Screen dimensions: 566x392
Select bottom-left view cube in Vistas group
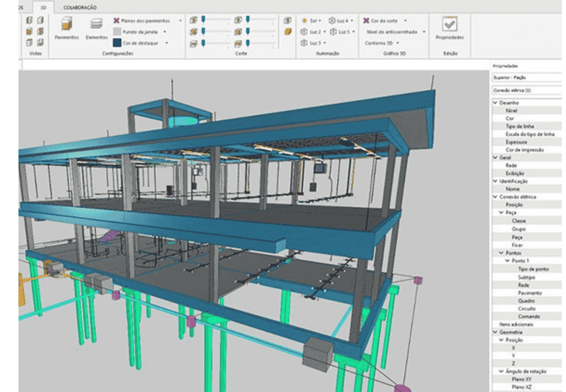30,43
